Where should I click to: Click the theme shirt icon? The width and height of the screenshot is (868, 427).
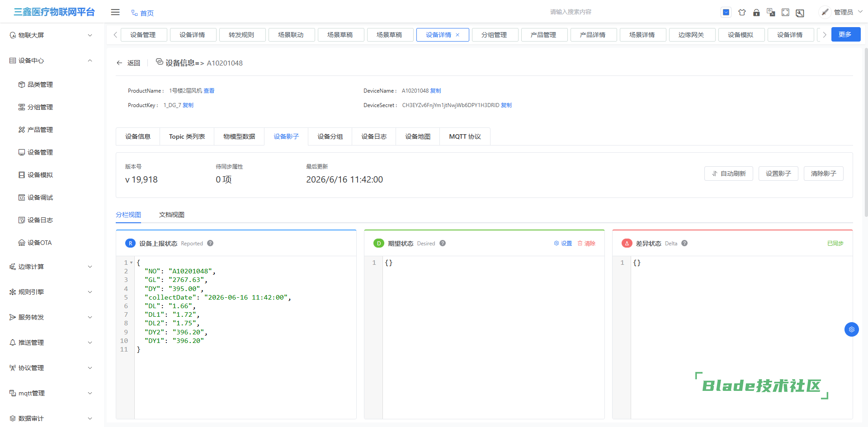tap(742, 12)
